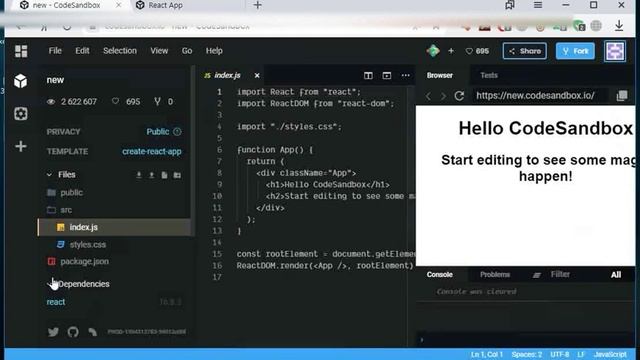Image resolution: width=640 pixels, height=360 pixels.
Task: Open new browser tab plus button
Action: (258, 5)
